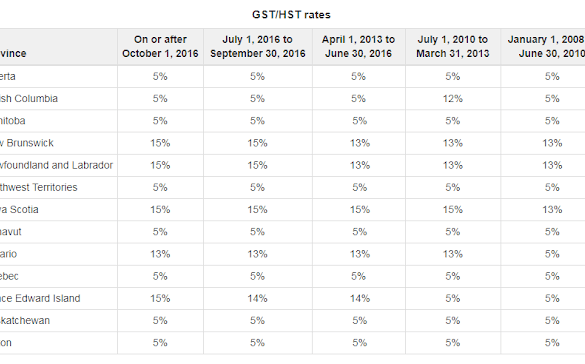Click the Nova Scotia row label
The image size is (585, 364).
[19, 210]
